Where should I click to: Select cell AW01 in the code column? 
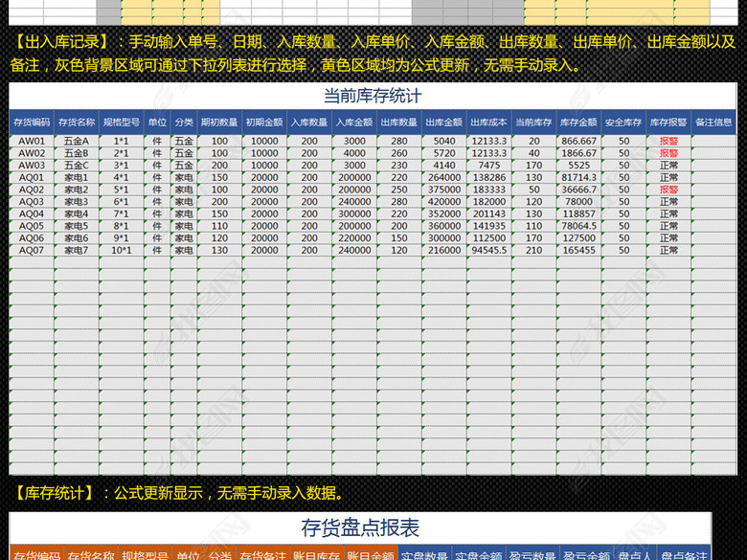(x=32, y=141)
